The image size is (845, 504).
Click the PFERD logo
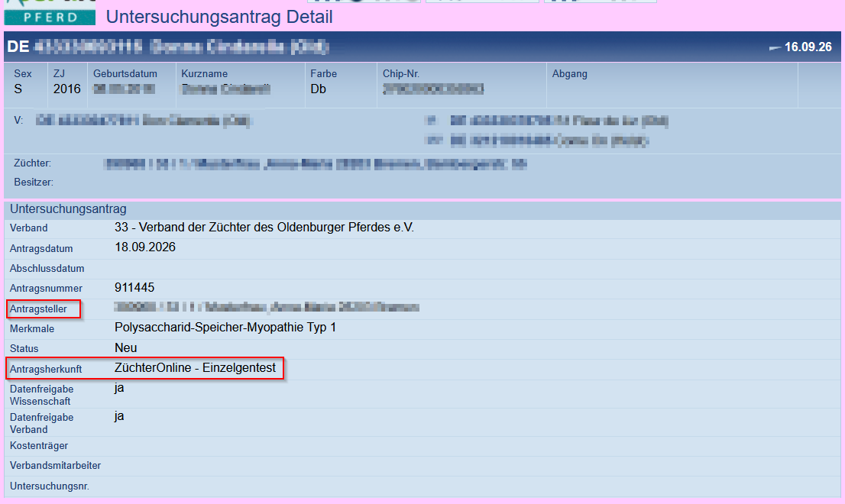tap(50, 13)
